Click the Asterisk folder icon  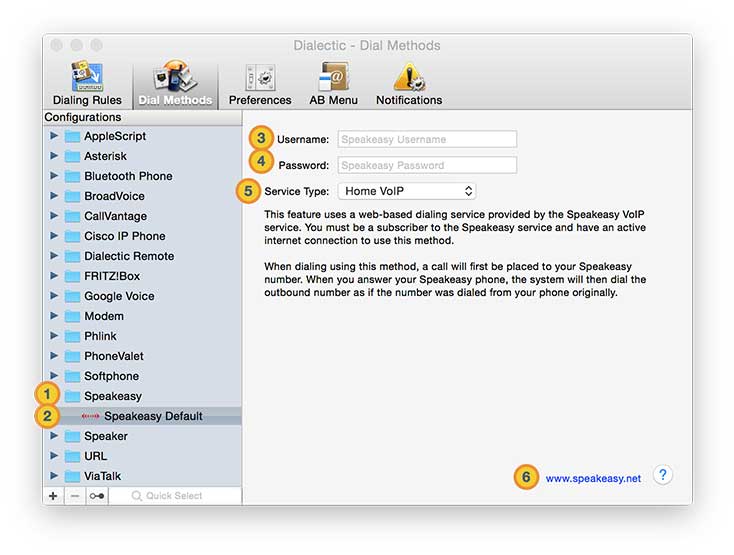pyautogui.click(x=72, y=156)
